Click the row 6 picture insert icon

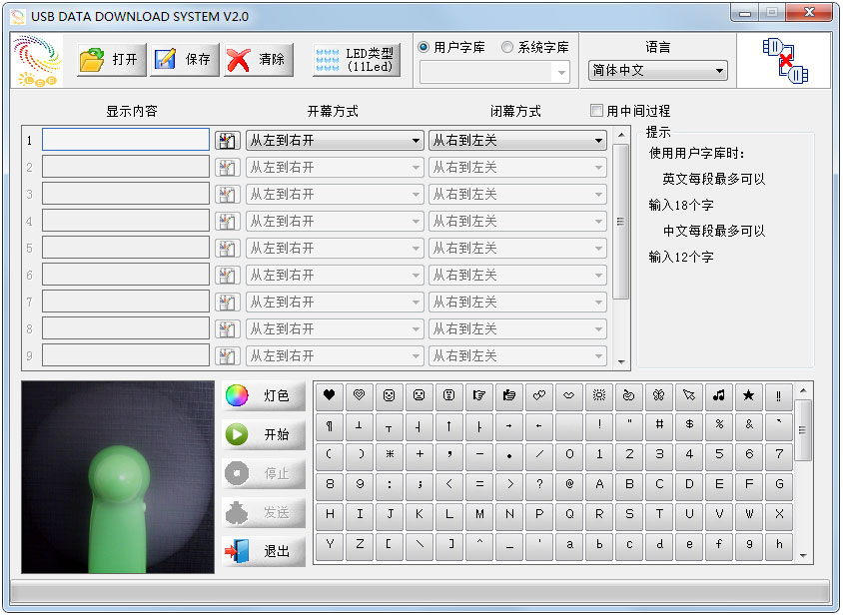tap(227, 276)
